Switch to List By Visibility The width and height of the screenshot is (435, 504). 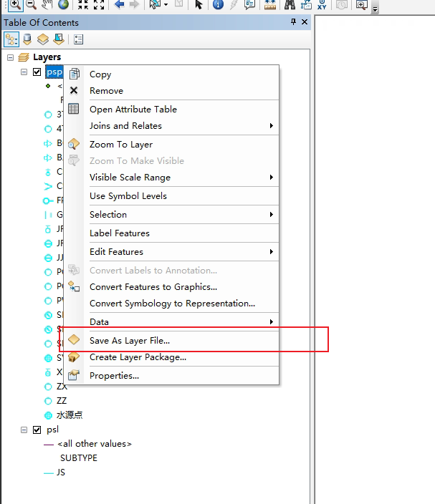(43, 39)
